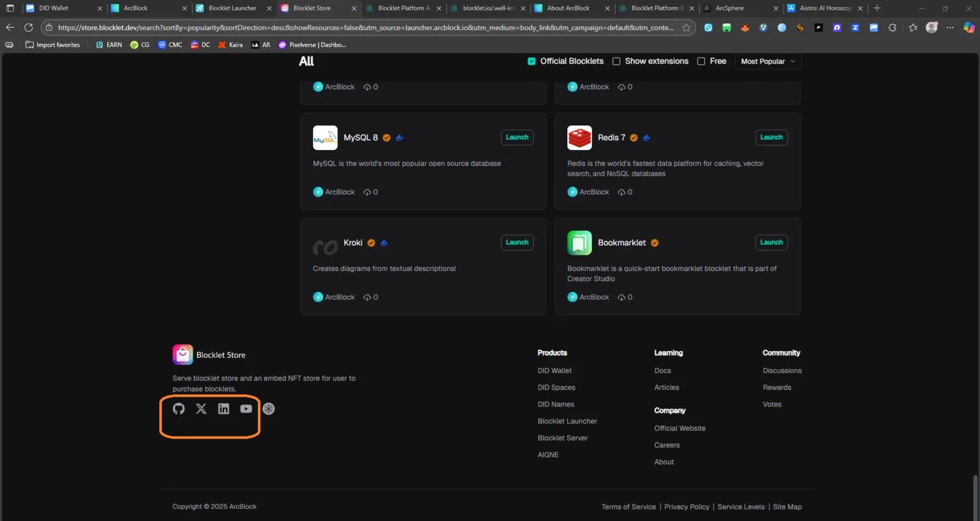
Task: Open the GitHub icon in the footer
Action: point(178,409)
